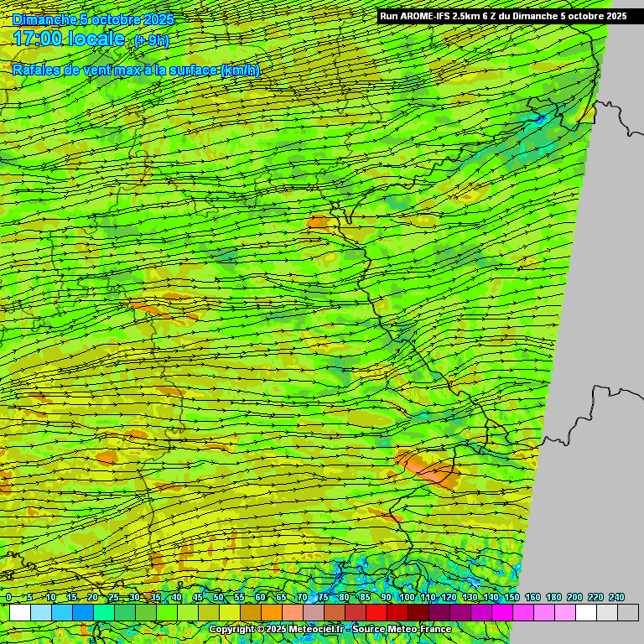644x644 pixels.
Task: Pick the blue 15 km/h legend swatch
Action: 83,613
